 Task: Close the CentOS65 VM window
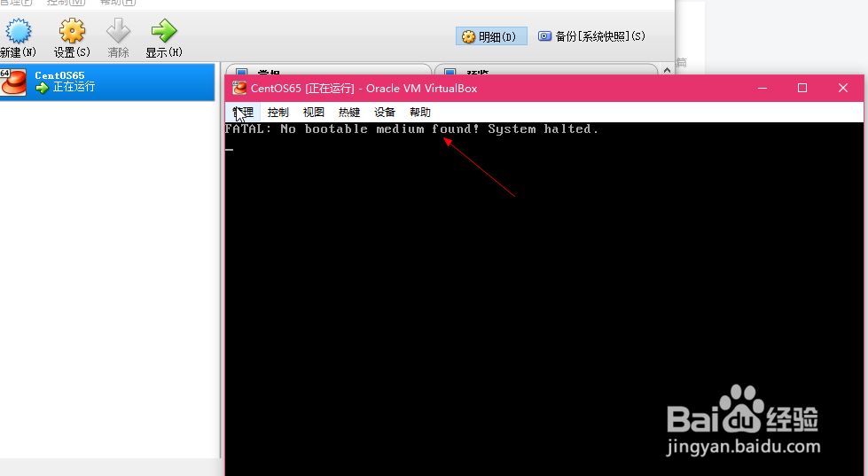click(843, 88)
